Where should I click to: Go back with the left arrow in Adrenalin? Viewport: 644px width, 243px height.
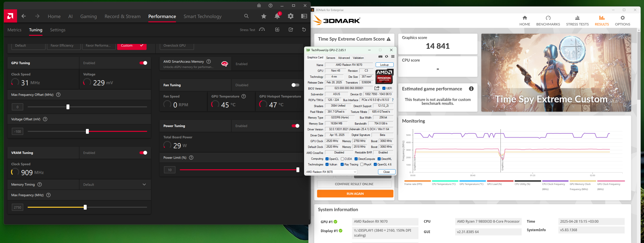coord(24,16)
